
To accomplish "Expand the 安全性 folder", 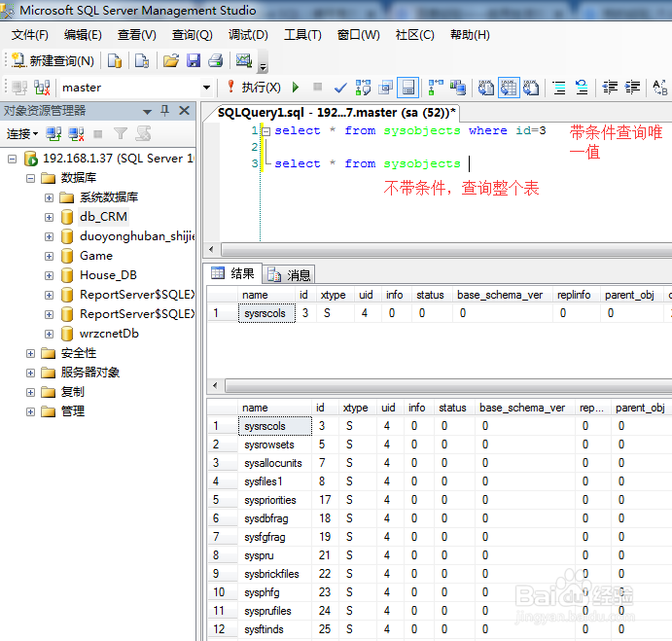I will 30,354.
